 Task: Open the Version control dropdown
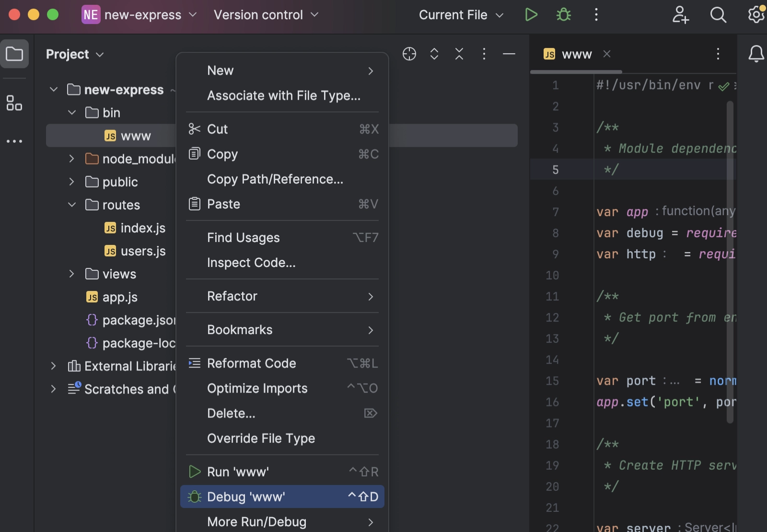[266, 15]
